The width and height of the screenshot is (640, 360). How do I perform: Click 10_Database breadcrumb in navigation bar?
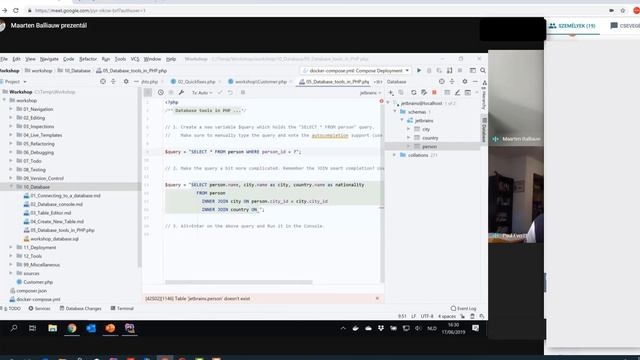point(74,71)
